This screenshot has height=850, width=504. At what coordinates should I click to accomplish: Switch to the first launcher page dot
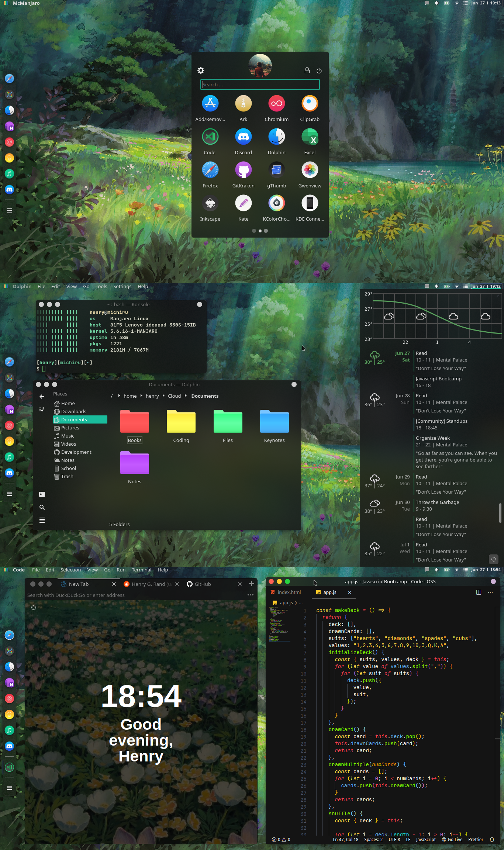254,231
